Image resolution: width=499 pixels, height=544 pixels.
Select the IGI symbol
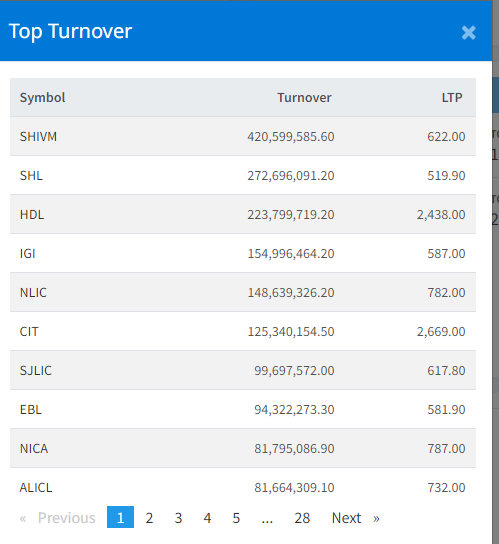click(x=27, y=254)
